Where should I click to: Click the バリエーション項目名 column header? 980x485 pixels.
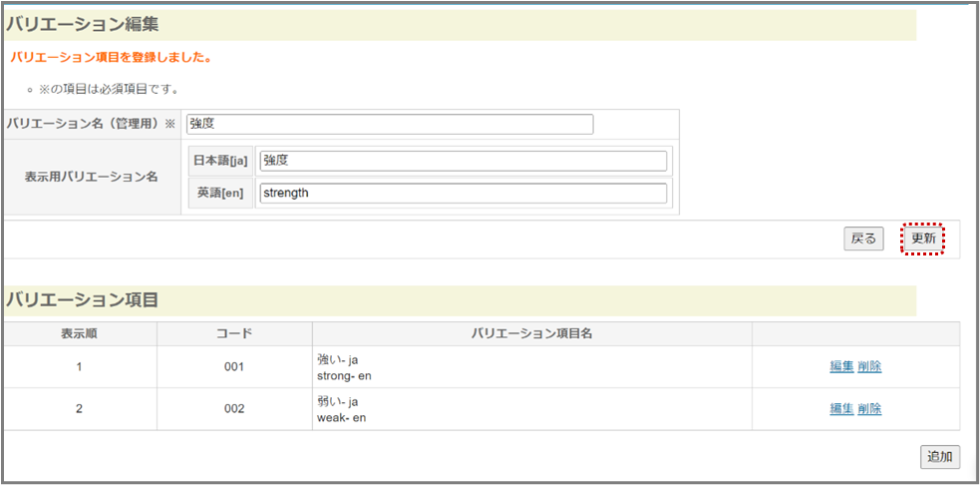point(532,333)
